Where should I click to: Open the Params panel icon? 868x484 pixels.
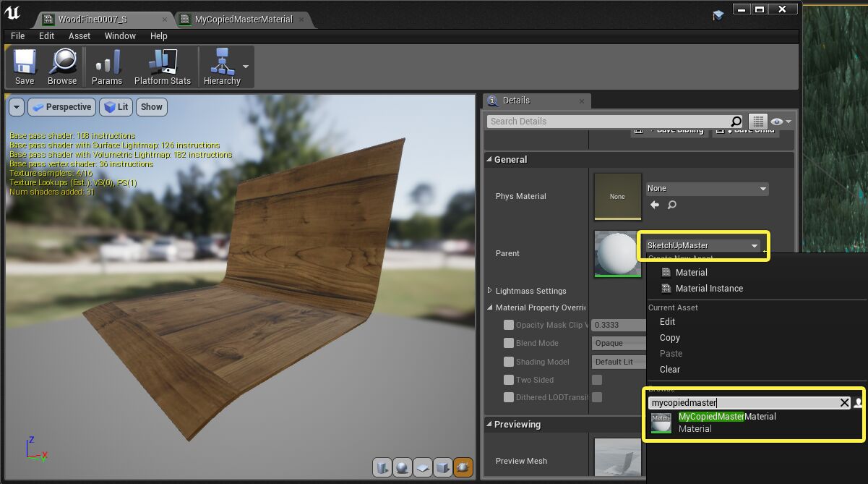pos(106,67)
